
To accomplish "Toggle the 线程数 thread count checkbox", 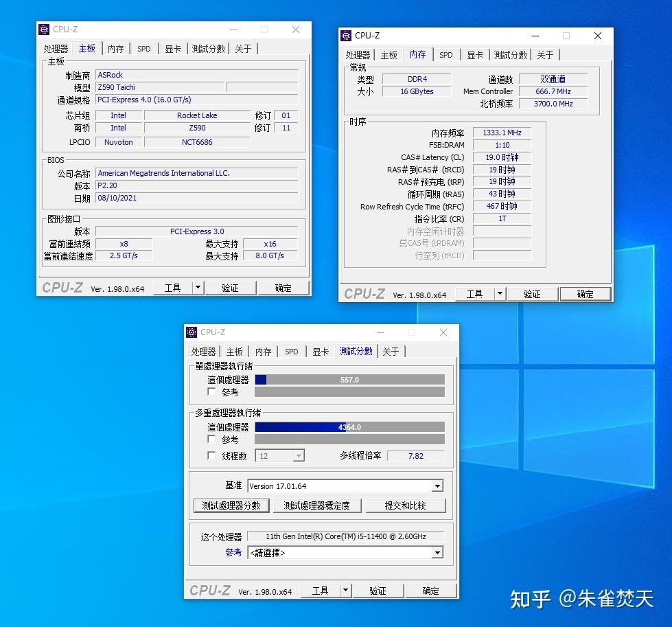I will coord(211,455).
